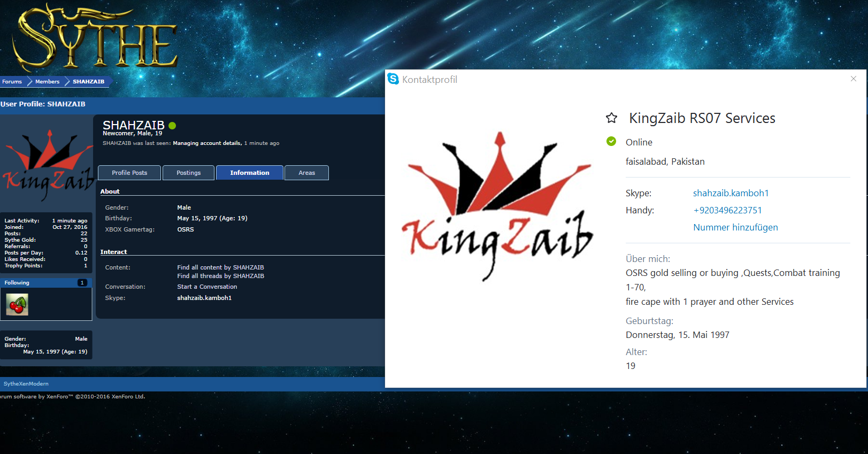The width and height of the screenshot is (868, 454).
Task: Click the location faisalabad, Pakistan
Action: (x=665, y=161)
